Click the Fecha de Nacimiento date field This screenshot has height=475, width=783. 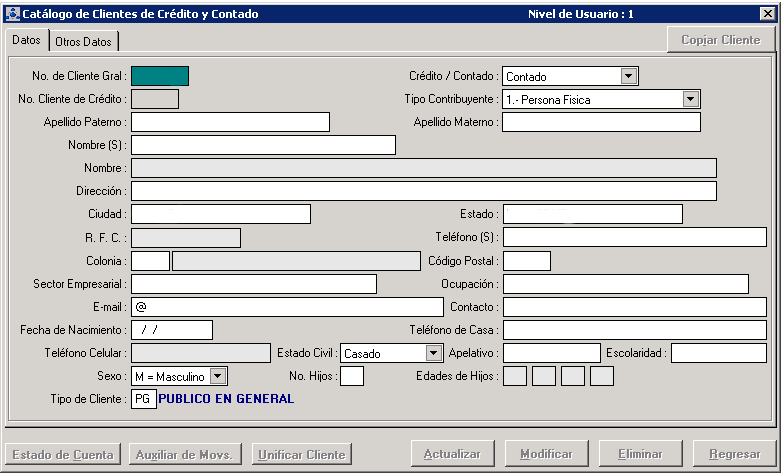tap(172, 330)
